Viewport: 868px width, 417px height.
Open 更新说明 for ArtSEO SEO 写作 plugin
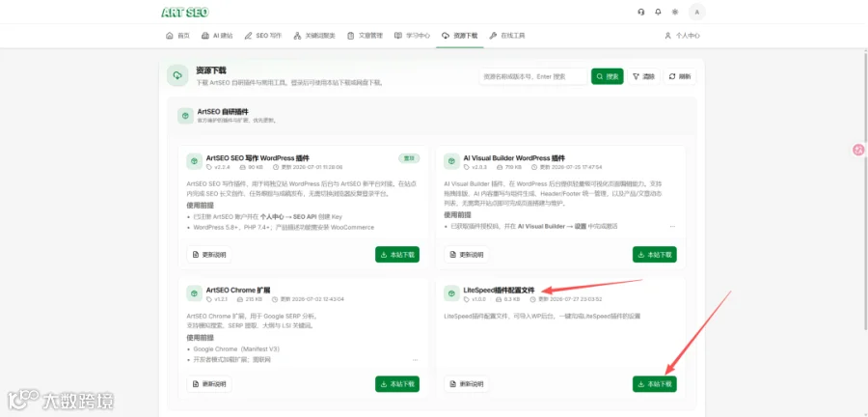click(x=209, y=255)
